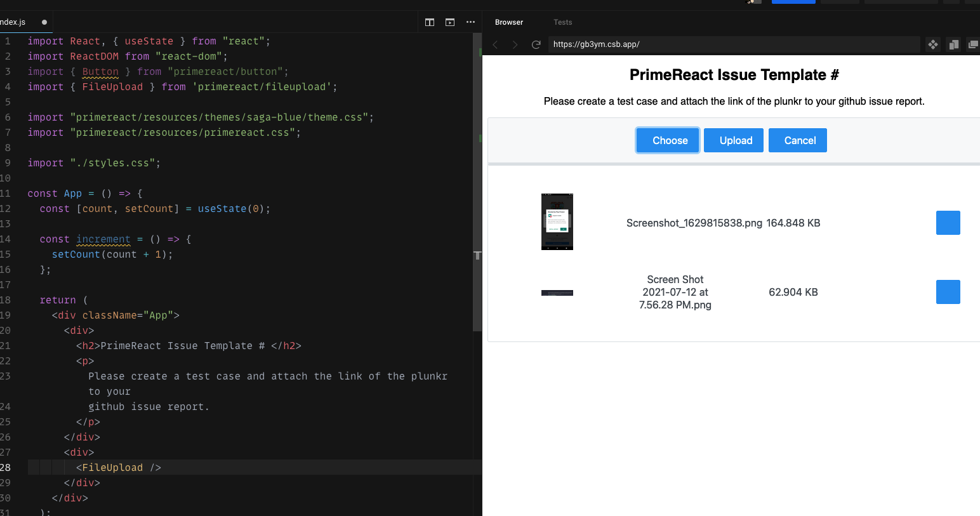Navigate back in the preview browser
The height and width of the screenshot is (516, 980).
495,44
